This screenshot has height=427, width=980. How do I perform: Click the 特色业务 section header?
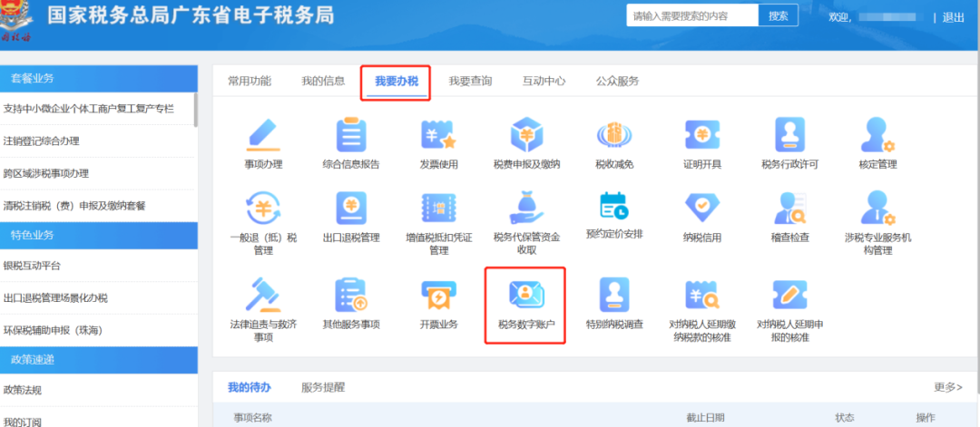tap(99, 236)
